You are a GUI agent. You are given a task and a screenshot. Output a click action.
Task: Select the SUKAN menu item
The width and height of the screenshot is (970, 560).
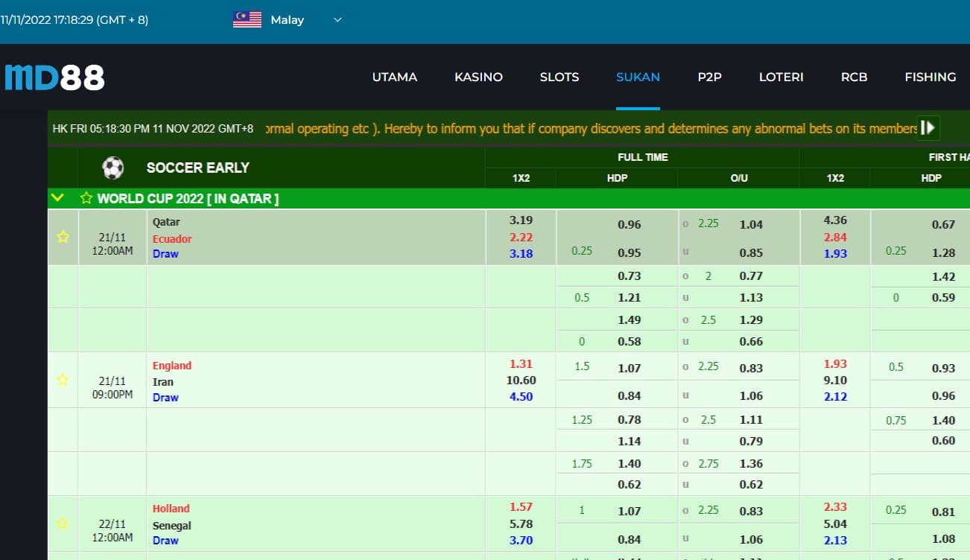[638, 77]
